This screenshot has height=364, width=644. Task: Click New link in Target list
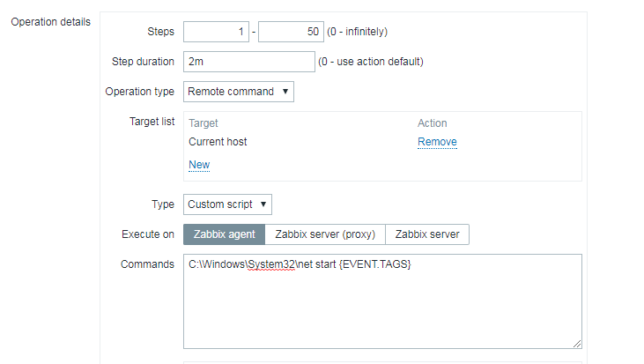tap(199, 165)
